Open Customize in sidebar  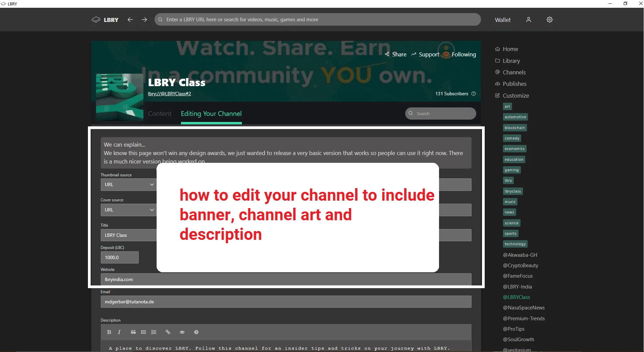tap(512, 96)
